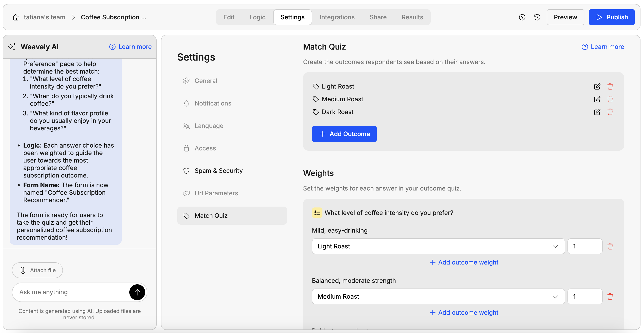This screenshot has width=644, height=333.
Task: Go to tatiana's team breadcrumb
Action: point(44,17)
